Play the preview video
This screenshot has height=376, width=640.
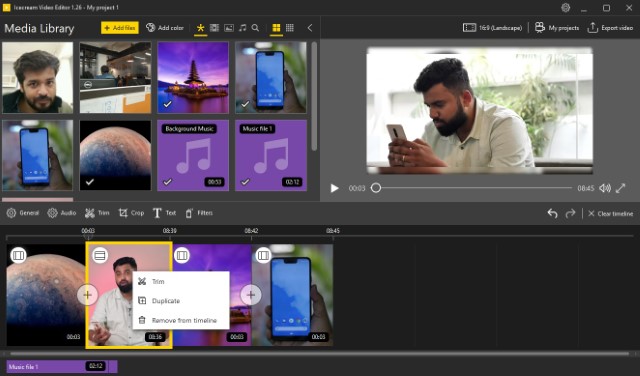click(335, 188)
